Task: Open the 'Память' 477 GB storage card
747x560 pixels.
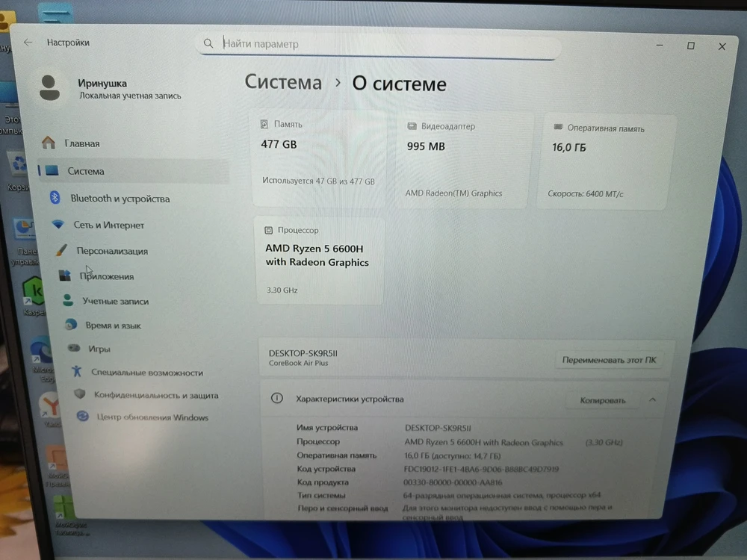Action: coord(320,158)
